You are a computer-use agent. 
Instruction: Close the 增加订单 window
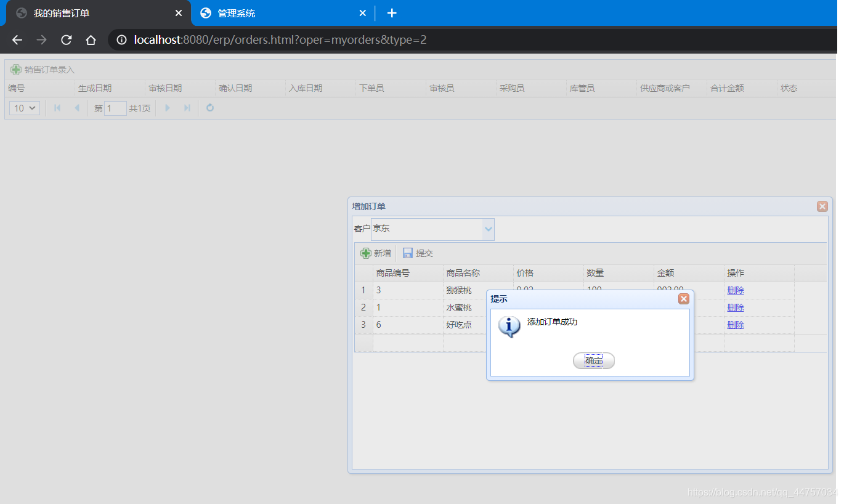[x=822, y=206]
